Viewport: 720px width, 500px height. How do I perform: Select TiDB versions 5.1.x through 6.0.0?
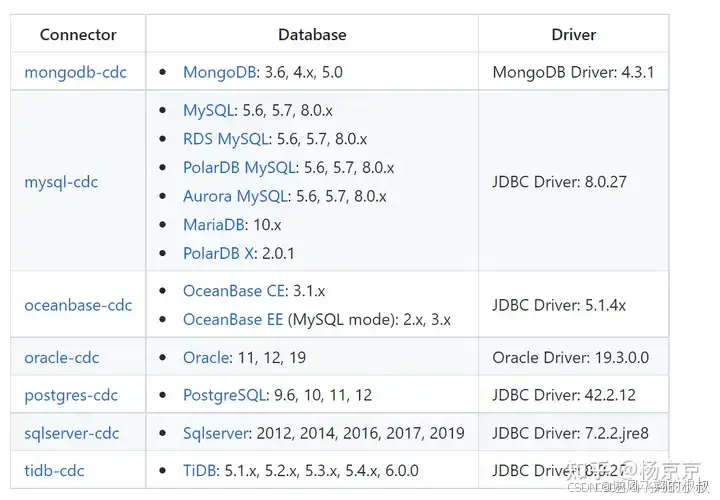pos(321,471)
